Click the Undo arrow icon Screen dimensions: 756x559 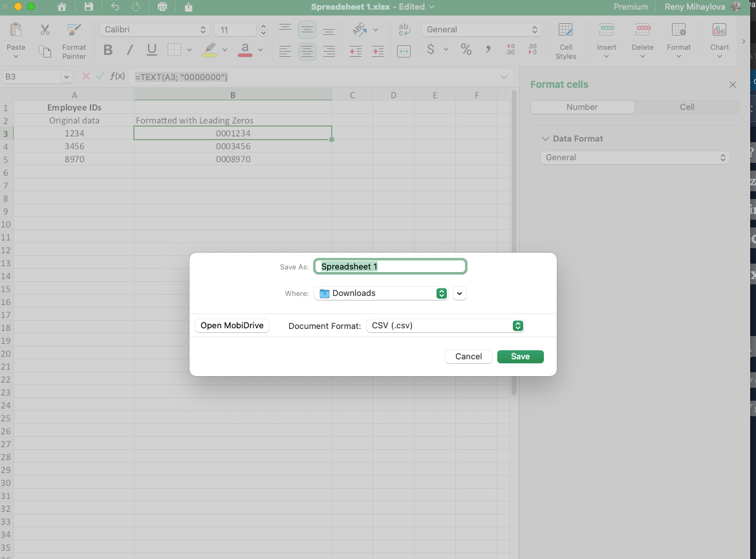click(x=115, y=7)
